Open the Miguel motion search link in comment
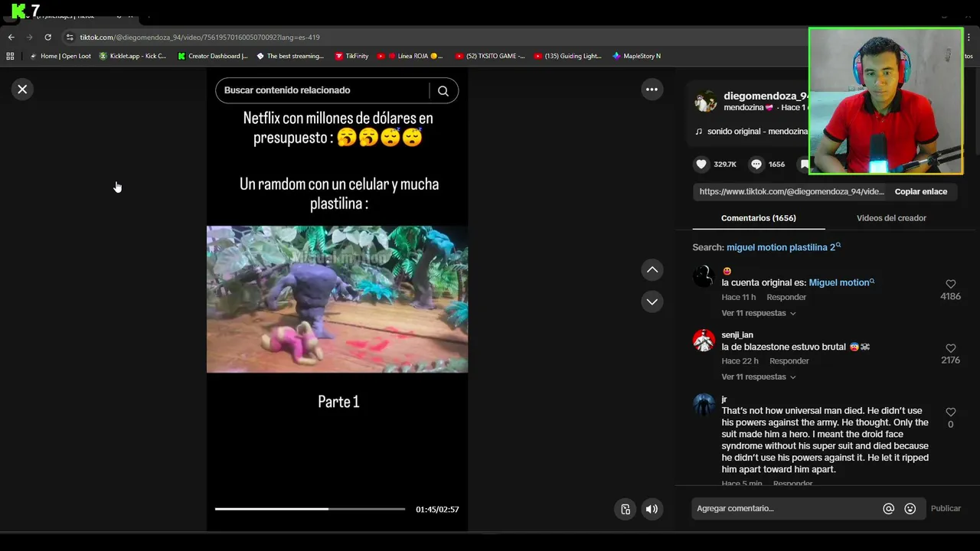 click(x=841, y=282)
